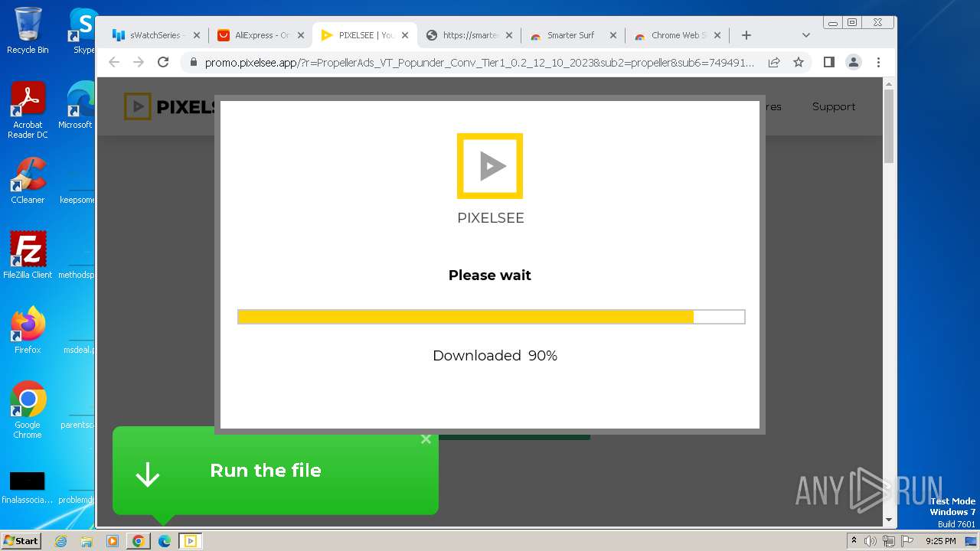
Task: Open the Pixelsee taskbar item
Action: click(x=190, y=541)
